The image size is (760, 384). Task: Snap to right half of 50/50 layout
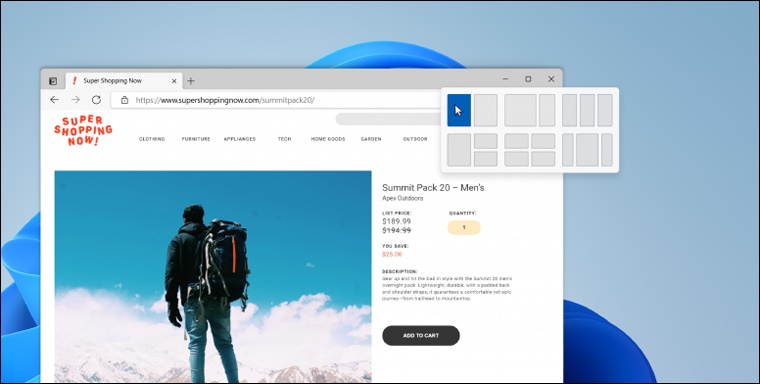[486, 110]
